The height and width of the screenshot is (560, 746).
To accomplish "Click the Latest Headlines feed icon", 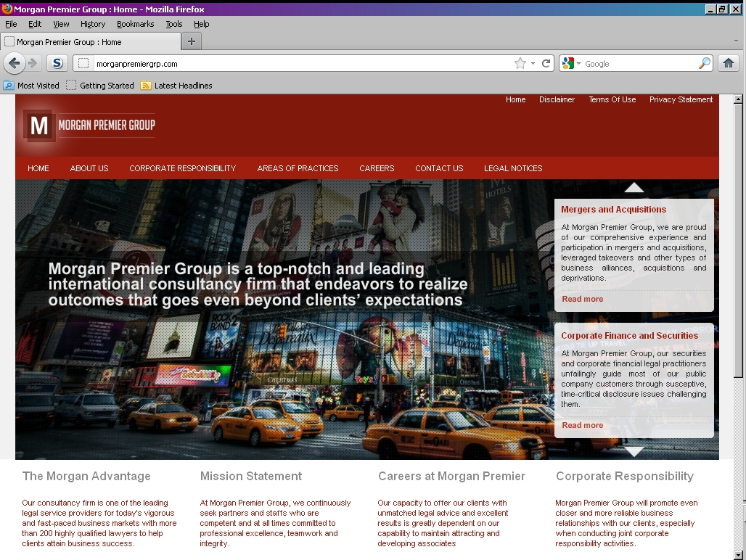I will (146, 86).
